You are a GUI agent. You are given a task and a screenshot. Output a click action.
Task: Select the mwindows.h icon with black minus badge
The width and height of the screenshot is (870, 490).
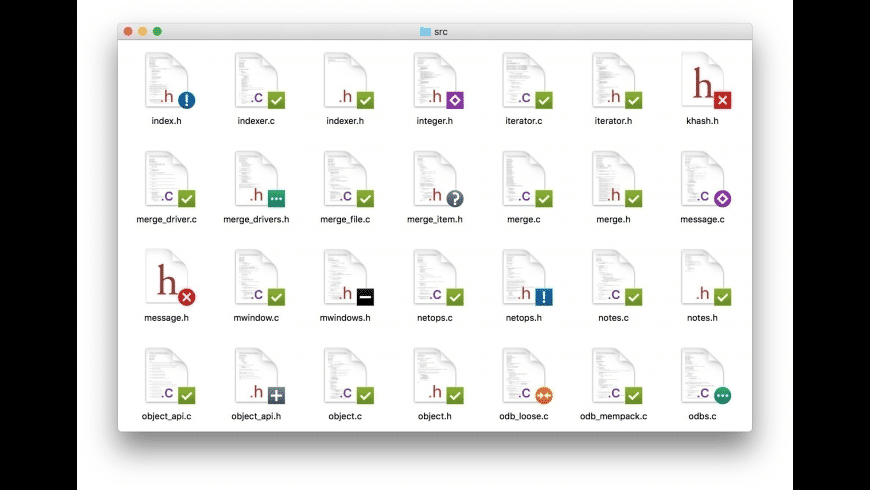tap(347, 277)
